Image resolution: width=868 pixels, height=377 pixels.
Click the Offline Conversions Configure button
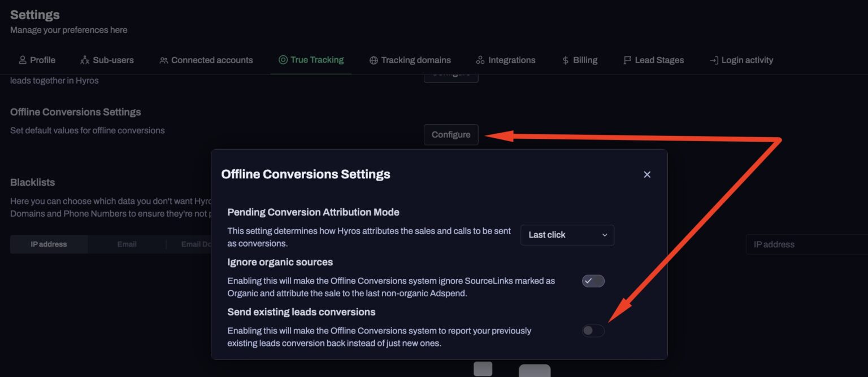[x=451, y=134]
